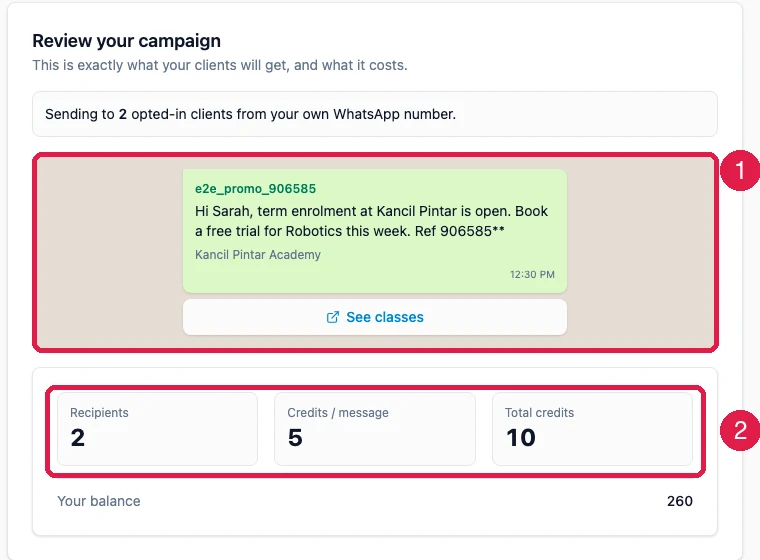Click the red annotation badge numbered 2
Screen dimensions: 760x560
coord(740,431)
